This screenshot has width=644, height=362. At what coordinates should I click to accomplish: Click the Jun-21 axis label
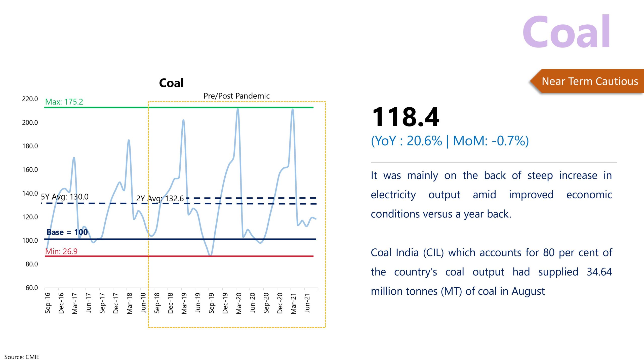[x=307, y=303]
